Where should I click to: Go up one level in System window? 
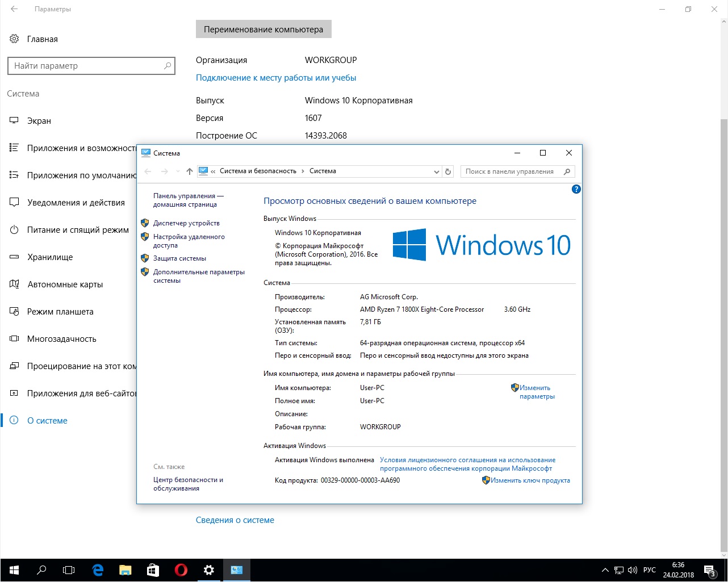pos(190,171)
